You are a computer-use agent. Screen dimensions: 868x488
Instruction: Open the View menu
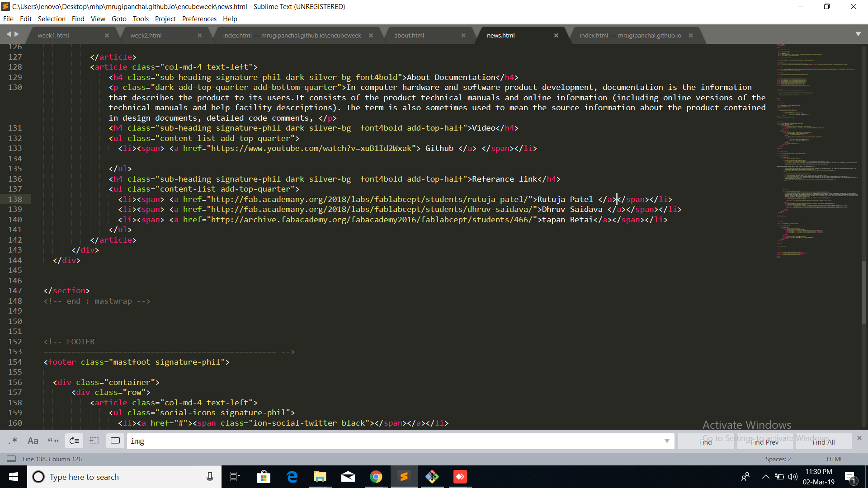[98, 19]
